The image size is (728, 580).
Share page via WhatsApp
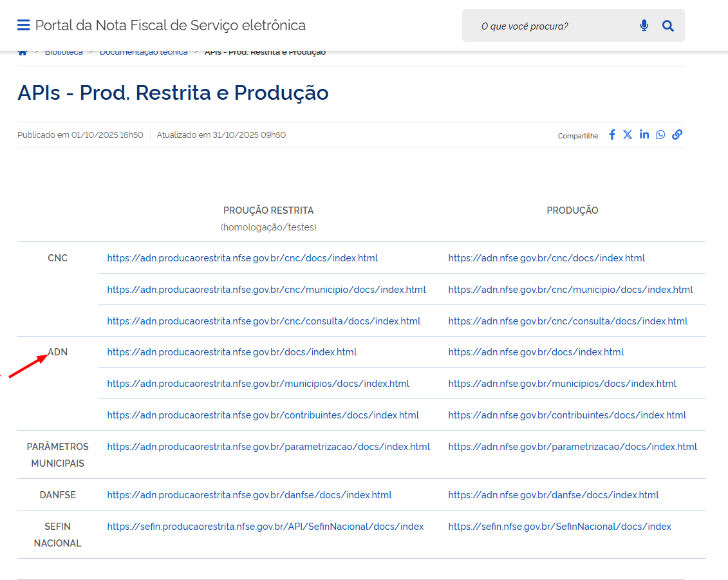[x=660, y=135]
